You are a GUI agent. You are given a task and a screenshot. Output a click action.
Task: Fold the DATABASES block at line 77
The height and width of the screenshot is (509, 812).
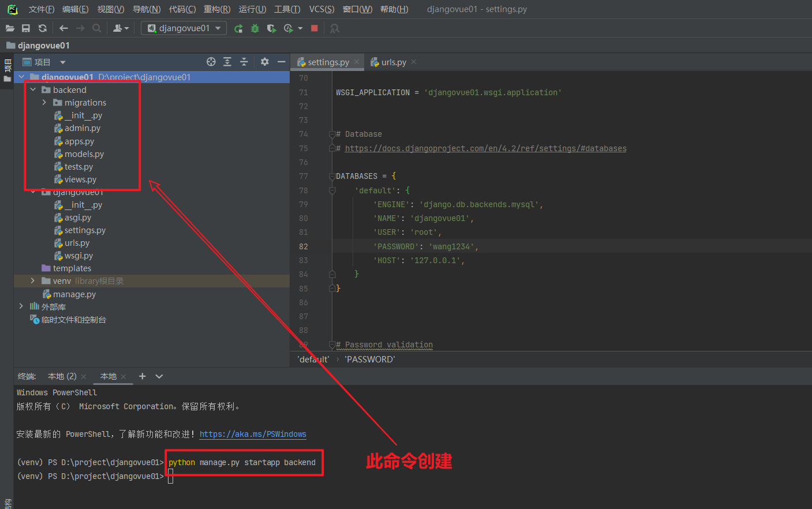coord(332,177)
